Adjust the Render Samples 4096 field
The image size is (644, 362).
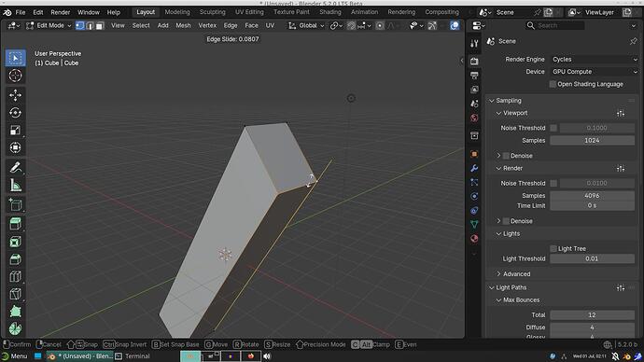pyautogui.click(x=592, y=196)
